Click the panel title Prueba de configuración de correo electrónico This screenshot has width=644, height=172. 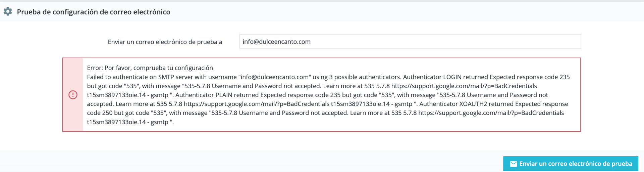tap(94, 12)
